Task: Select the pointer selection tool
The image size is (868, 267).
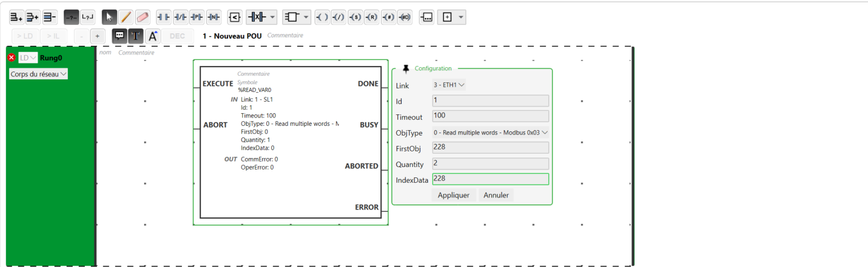Action: (x=109, y=17)
